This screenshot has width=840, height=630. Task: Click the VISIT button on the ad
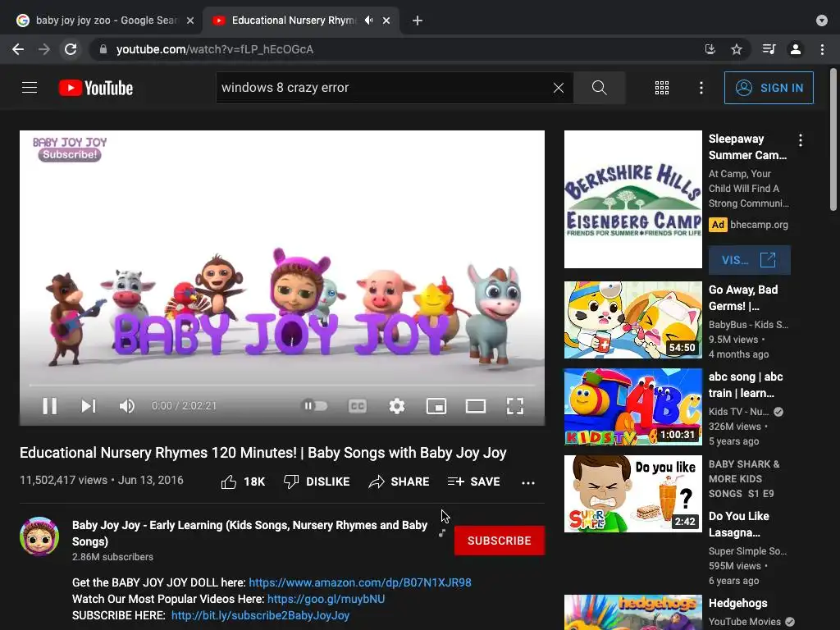pos(749,260)
